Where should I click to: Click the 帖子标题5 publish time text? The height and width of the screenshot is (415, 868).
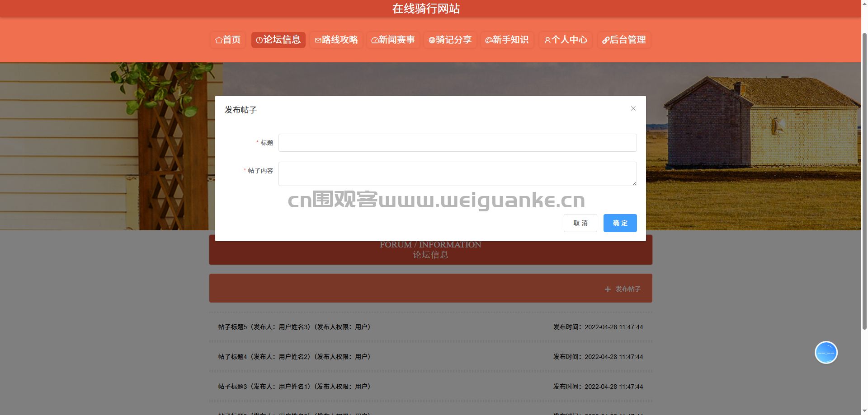[x=598, y=327]
